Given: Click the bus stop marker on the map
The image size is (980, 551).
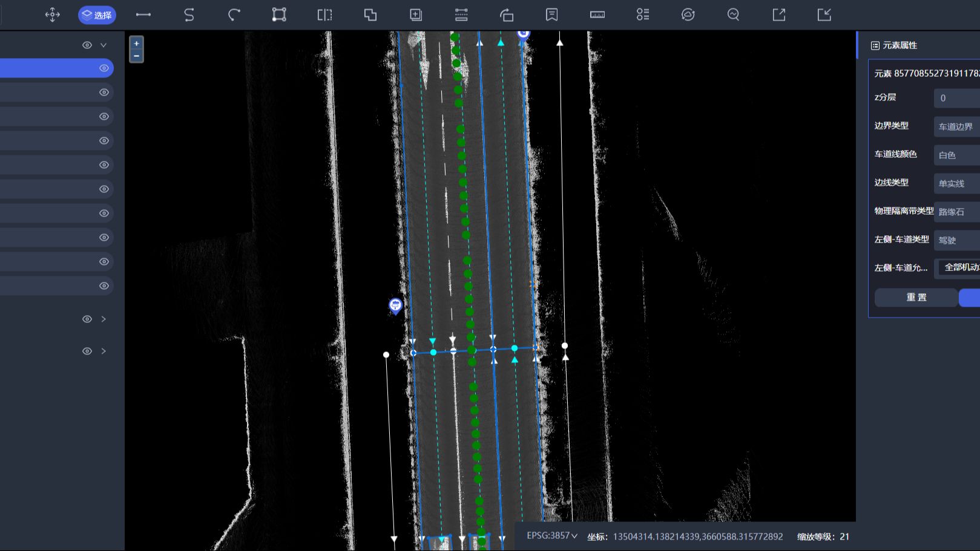Looking at the screenshot, I should click(x=395, y=306).
